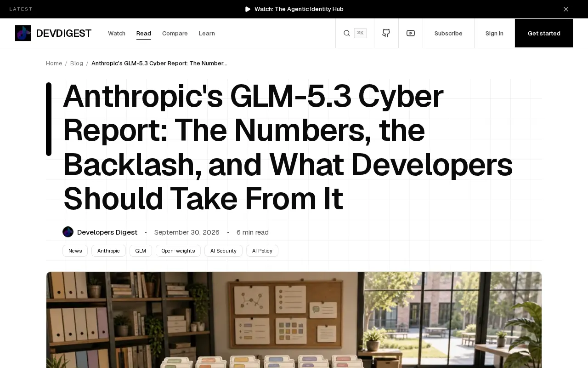
Task: Select the AI Policy tag
Action: pos(262,251)
